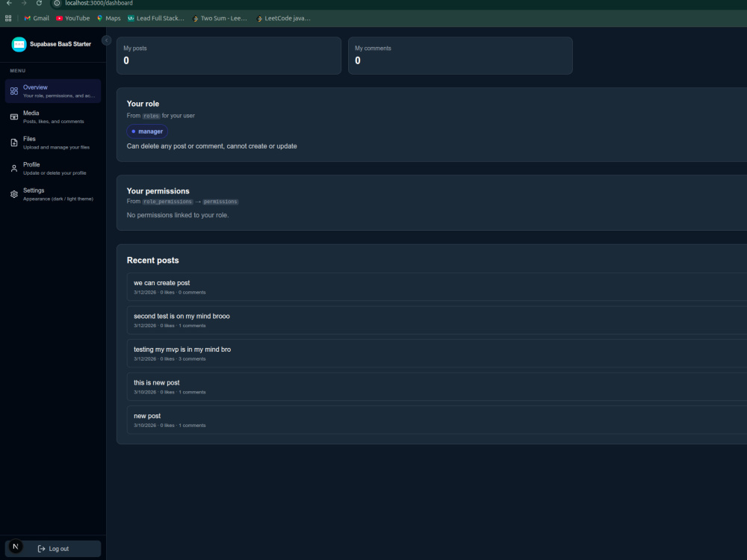The width and height of the screenshot is (747, 560).
Task: Open the Maps bookmark
Action: (x=108, y=19)
